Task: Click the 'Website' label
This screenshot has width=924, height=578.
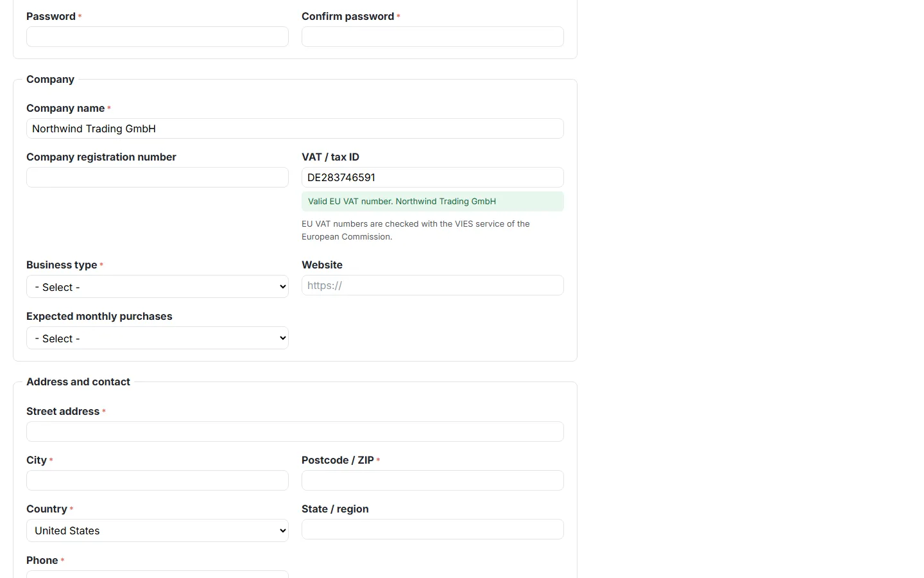Action: pos(322,265)
